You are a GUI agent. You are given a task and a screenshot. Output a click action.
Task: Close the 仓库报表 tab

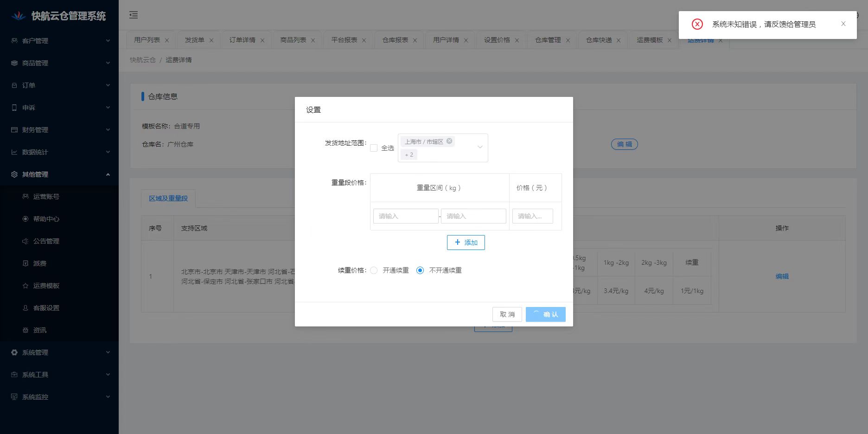[x=415, y=40]
